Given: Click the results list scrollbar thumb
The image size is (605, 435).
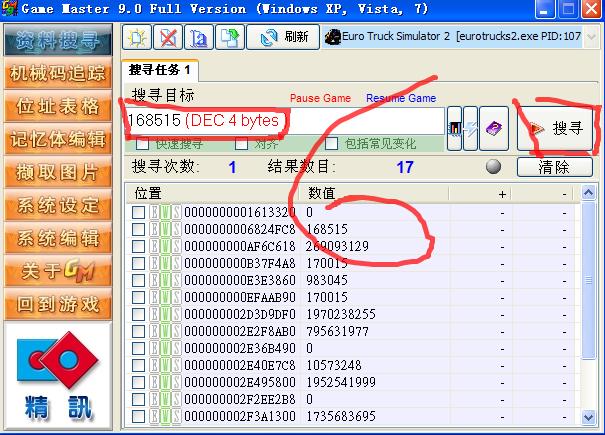Looking at the screenshot, I should [588, 280].
